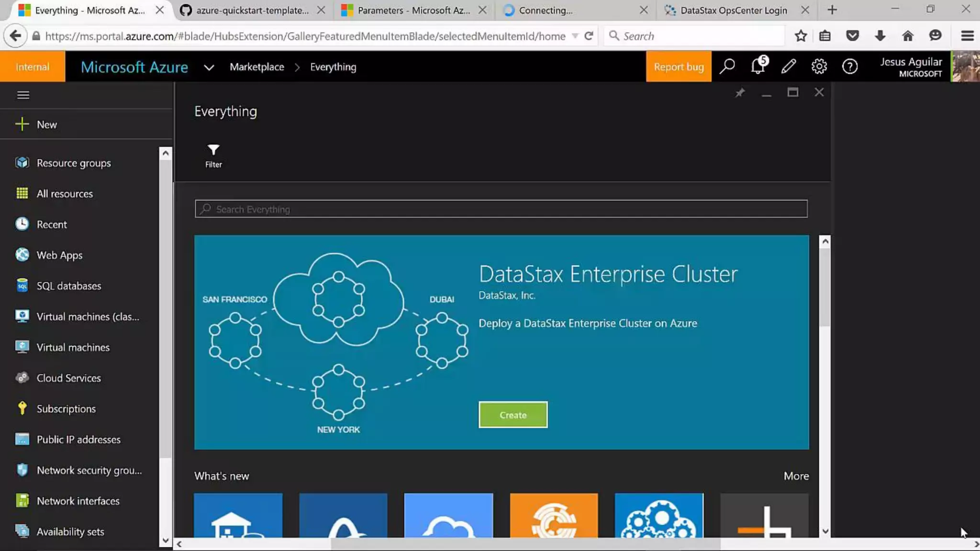Open Web Apps in sidebar
This screenshot has height=551, width=980.
[x=59, y=255]
